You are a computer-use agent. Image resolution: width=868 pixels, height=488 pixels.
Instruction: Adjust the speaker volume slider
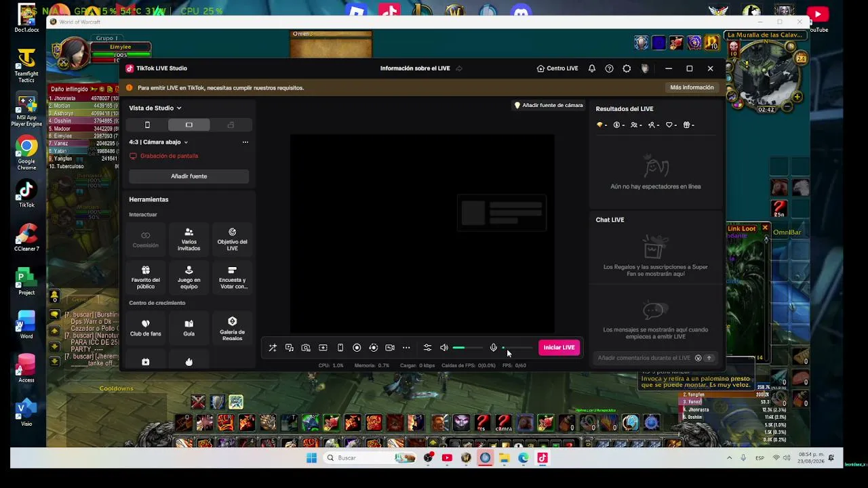point(468,348)
